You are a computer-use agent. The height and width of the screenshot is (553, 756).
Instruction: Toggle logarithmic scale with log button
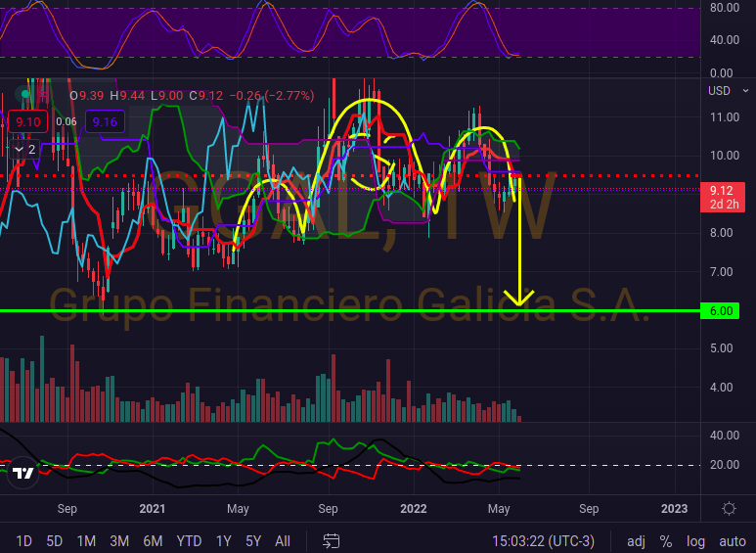click(695, 540)
